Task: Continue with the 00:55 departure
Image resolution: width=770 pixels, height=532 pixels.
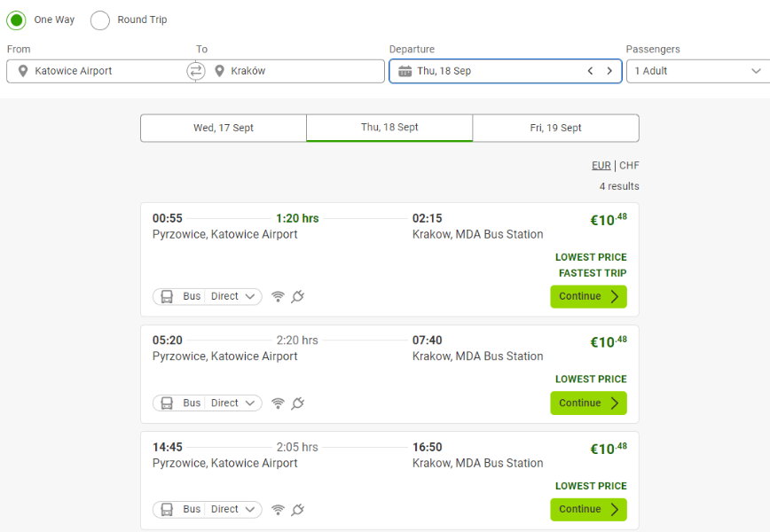Action: [x=588, y=296]
